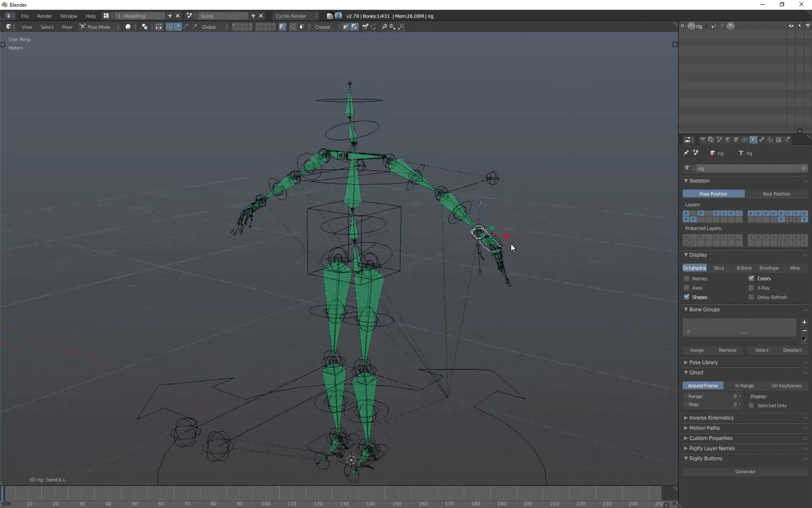
Task: Expand the Inverse Kinematics panel
Action: point(711,418)
